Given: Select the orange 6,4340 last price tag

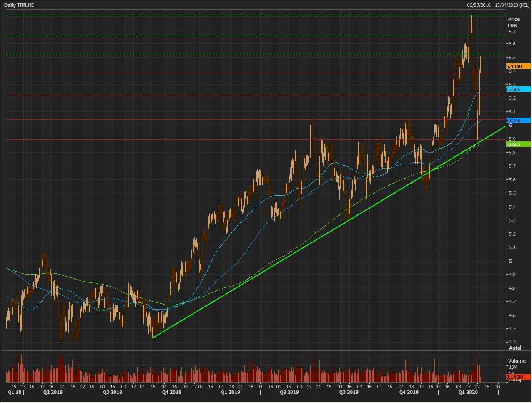Looking at the screenshot, I should (518, 66).
